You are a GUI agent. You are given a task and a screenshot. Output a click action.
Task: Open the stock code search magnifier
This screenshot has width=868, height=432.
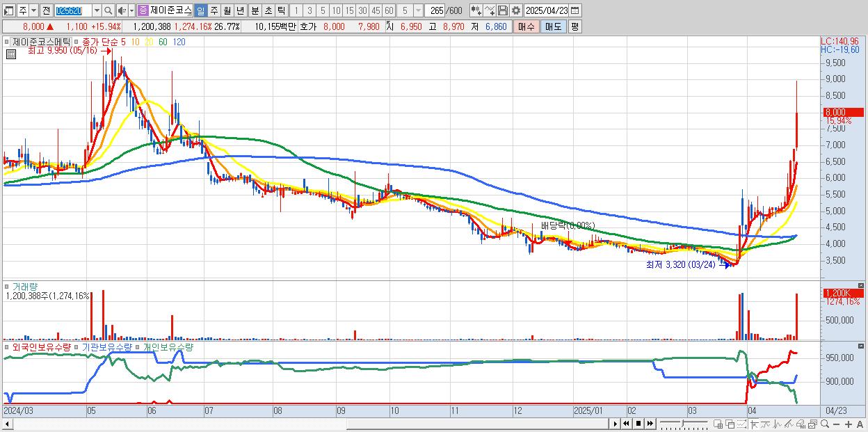click(108, 10)
